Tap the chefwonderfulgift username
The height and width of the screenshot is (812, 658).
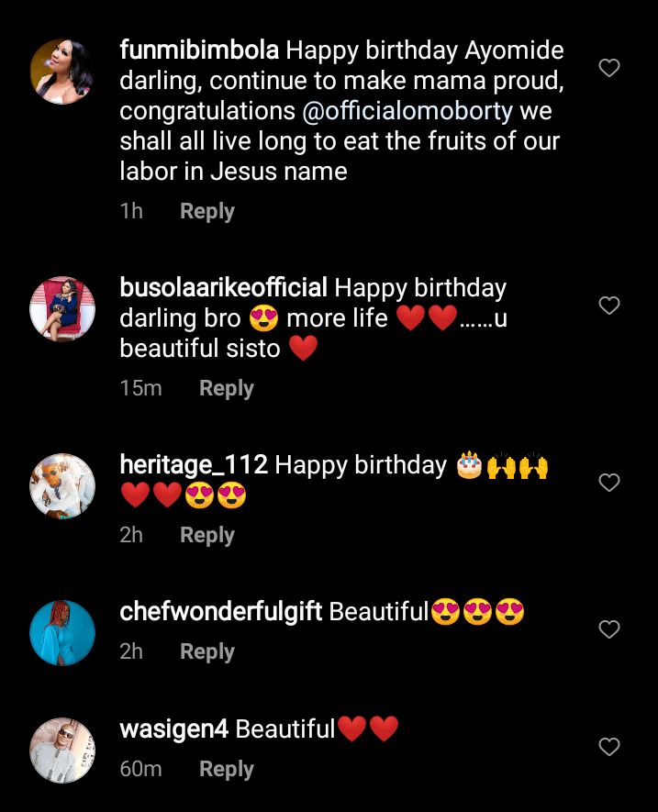pyautogui.click(x=220, y=612)
